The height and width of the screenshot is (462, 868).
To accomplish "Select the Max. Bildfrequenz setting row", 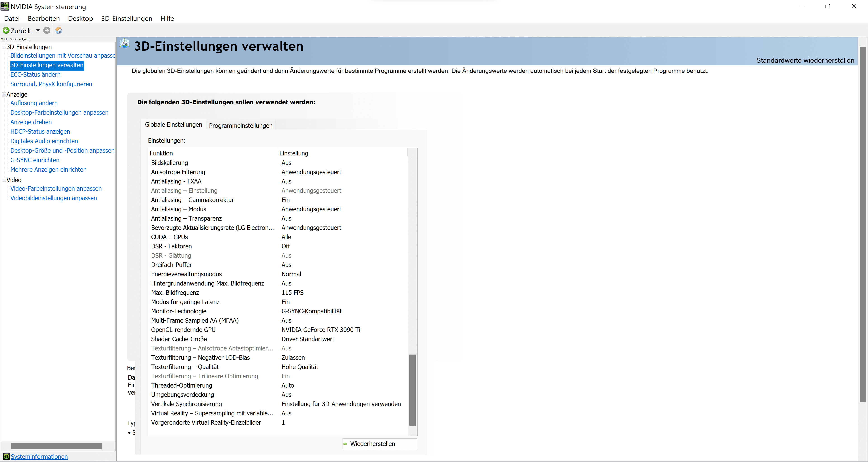I will coord(175,293).
